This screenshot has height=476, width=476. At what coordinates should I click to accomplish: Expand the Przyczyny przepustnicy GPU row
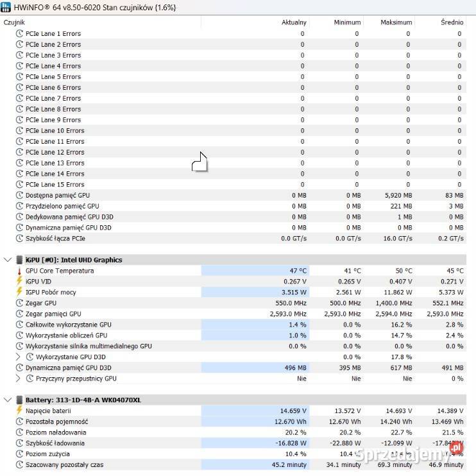tap(18, 378)
